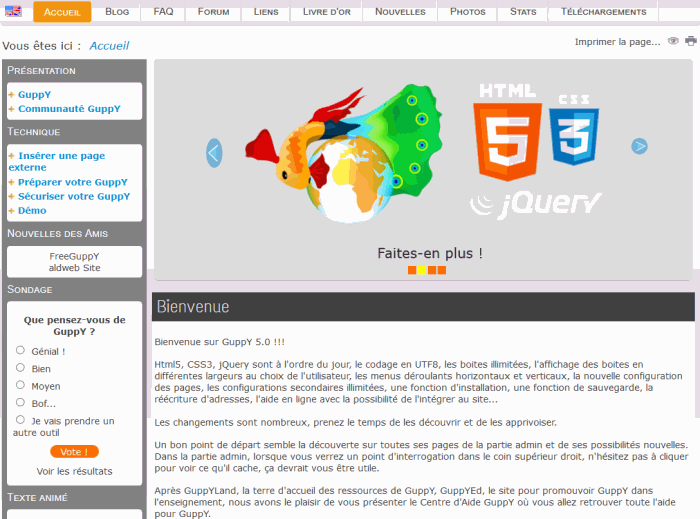Viewport: 700px width, 519px height.
Task: Choose the Moyen poll option
Action: pos(21,385)
